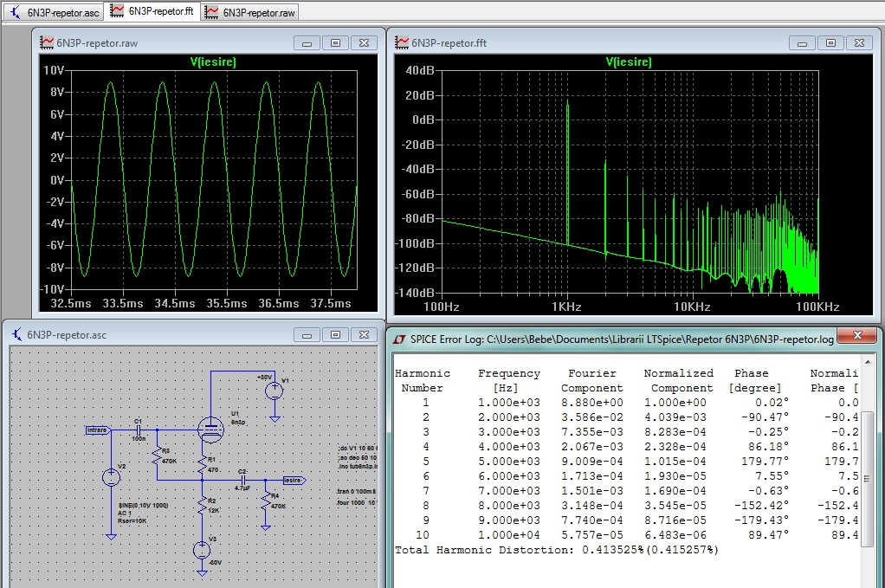Image resolution: width=885 pixels, height=588 pixels.
Task: Click the fundamental 1KHz peak in fft plot
Action: [567, 172]
